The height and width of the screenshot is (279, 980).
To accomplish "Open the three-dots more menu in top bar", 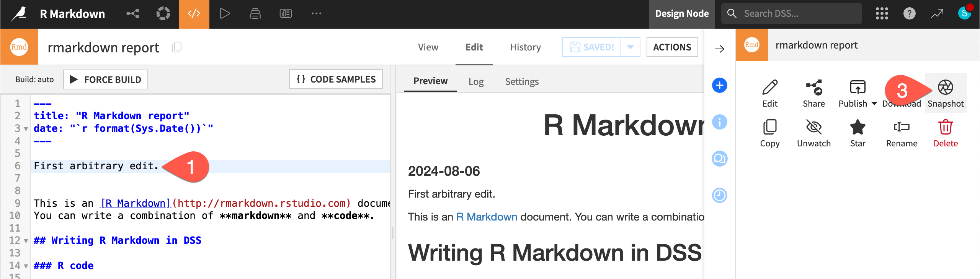I will tap(317, 14).
